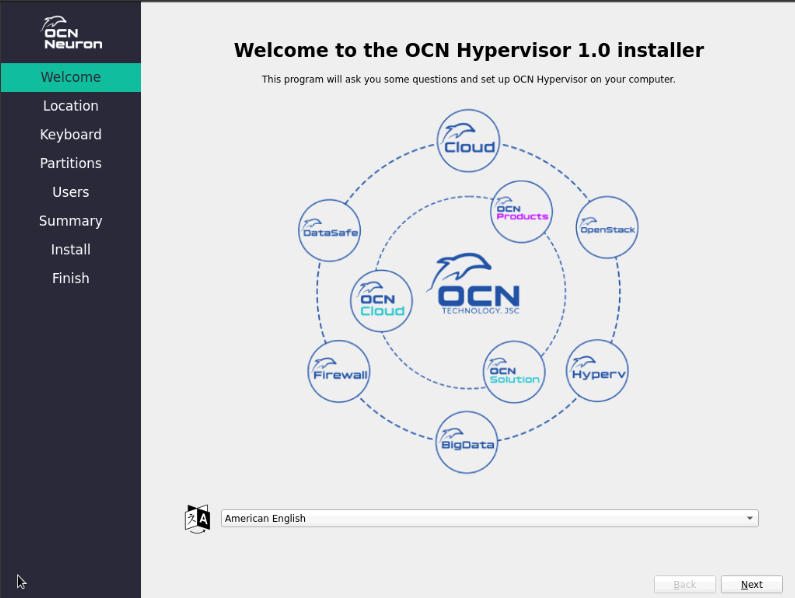Select the Welcome step in sidebar
The image size is (795, 598).
pyautogui.click(x=70, y=77)
